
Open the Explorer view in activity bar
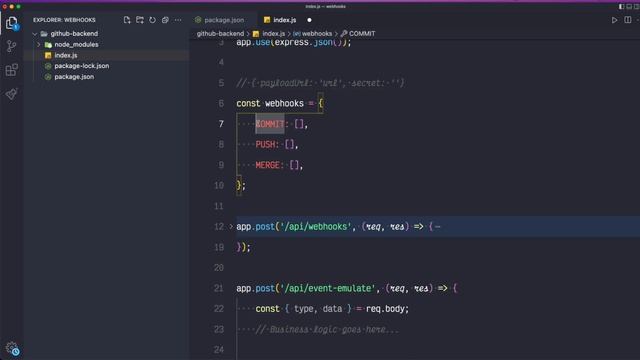pos(12,23)
